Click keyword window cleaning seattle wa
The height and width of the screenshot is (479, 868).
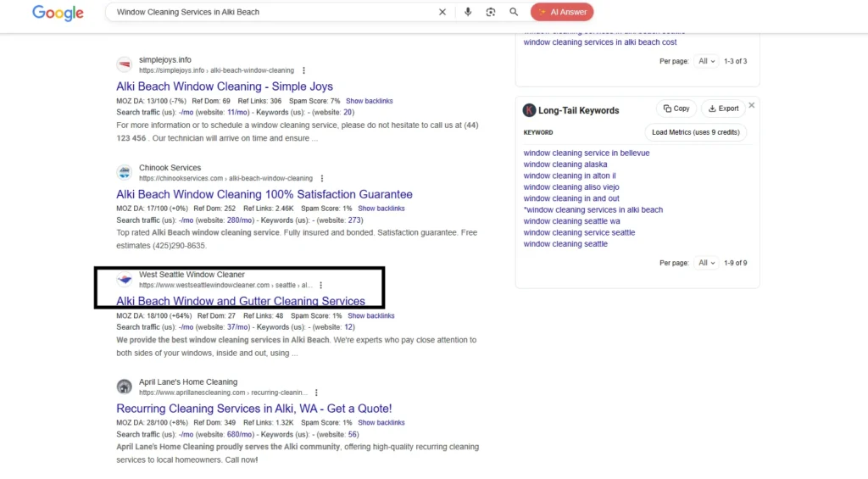572,221
